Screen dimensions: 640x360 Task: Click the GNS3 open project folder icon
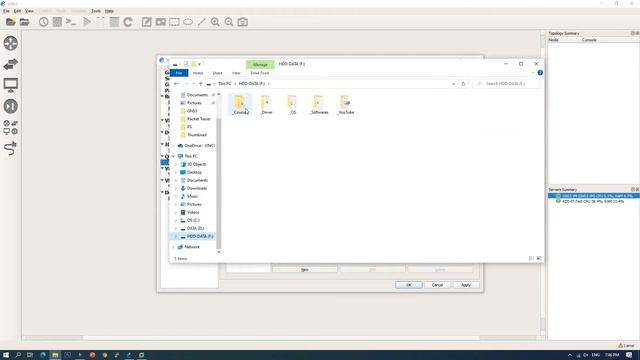24,22
